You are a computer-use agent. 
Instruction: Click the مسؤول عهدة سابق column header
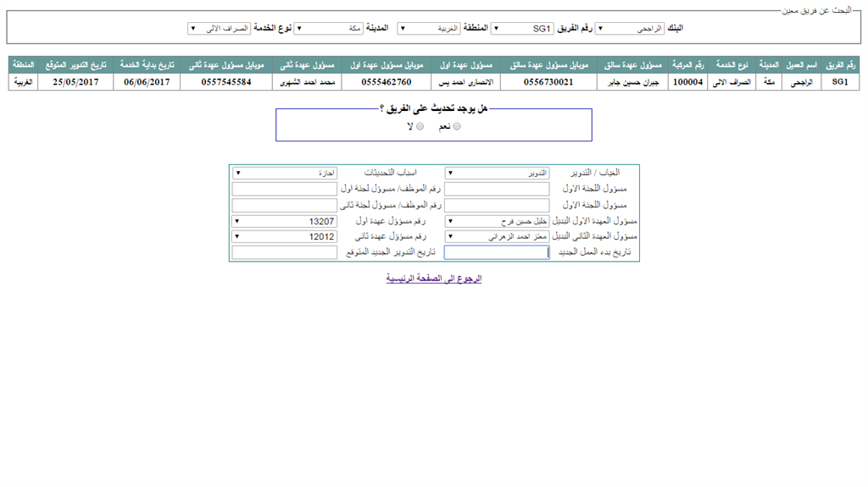632,65
